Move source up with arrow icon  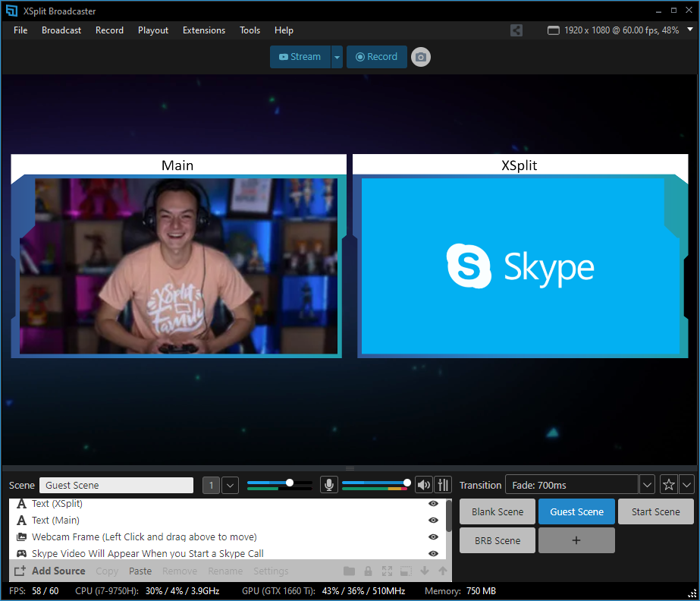[442, 571]
